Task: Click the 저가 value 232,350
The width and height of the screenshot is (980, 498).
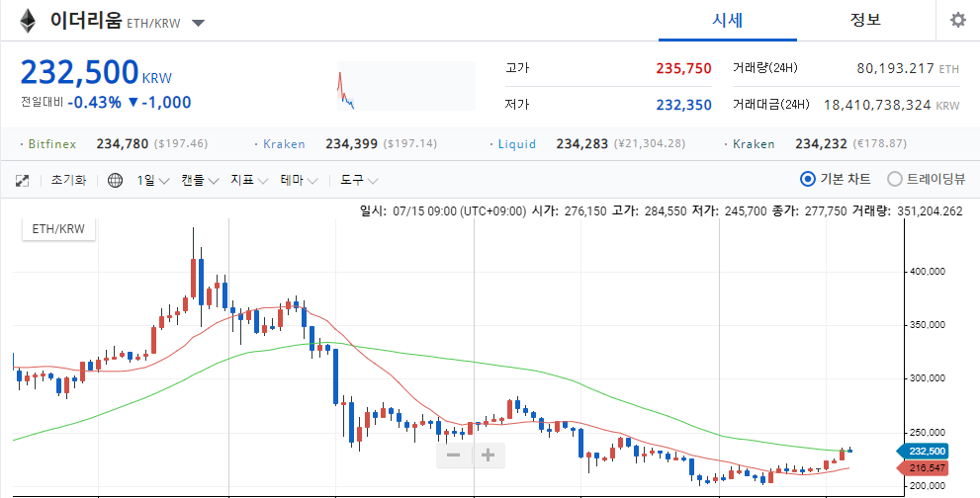Action: click(683, 105)
